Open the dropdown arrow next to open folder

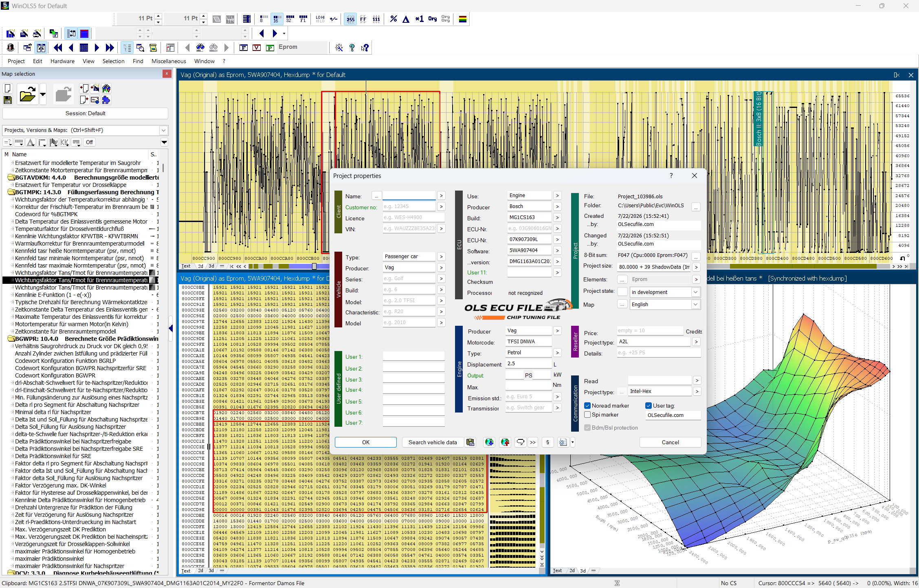click(43, 94)
